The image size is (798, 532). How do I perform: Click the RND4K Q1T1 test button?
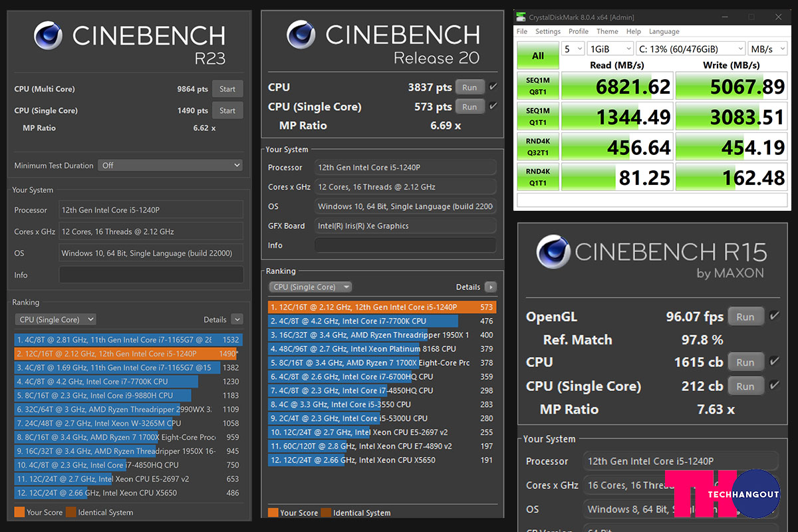[538, 178]
